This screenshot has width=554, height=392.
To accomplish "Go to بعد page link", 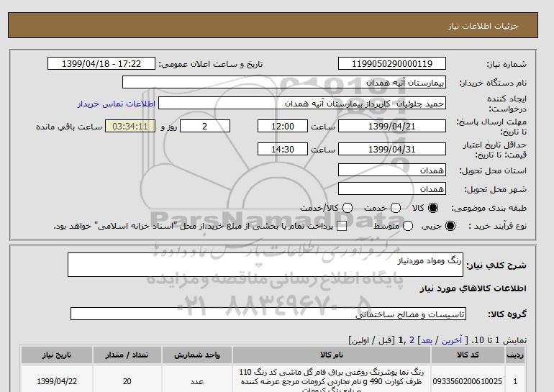I will (427, 340).
